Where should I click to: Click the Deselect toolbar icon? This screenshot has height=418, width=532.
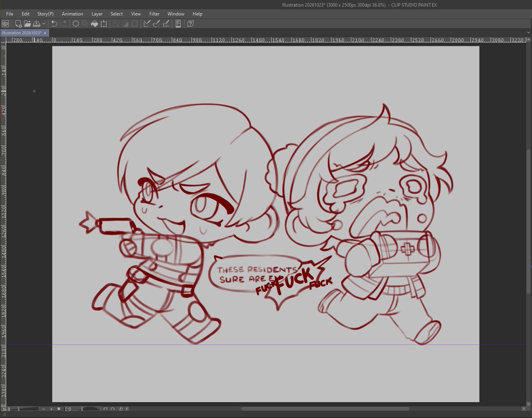click(x=116, y=23)
